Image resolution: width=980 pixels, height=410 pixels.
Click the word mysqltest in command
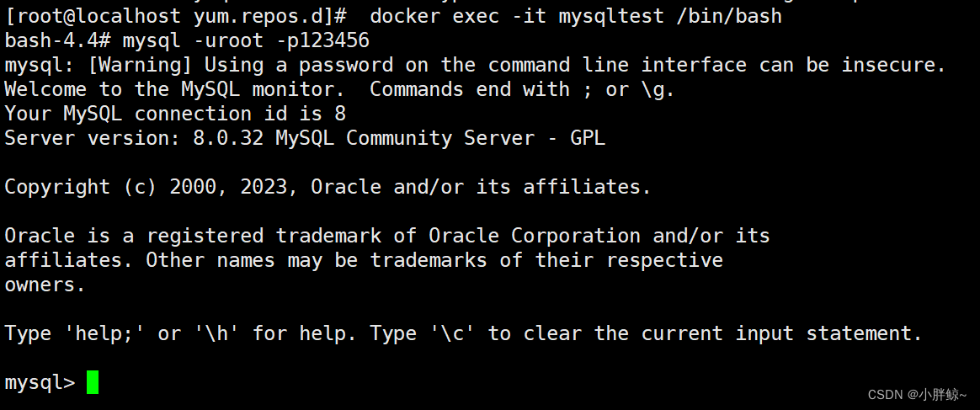(x=611, y=16)
